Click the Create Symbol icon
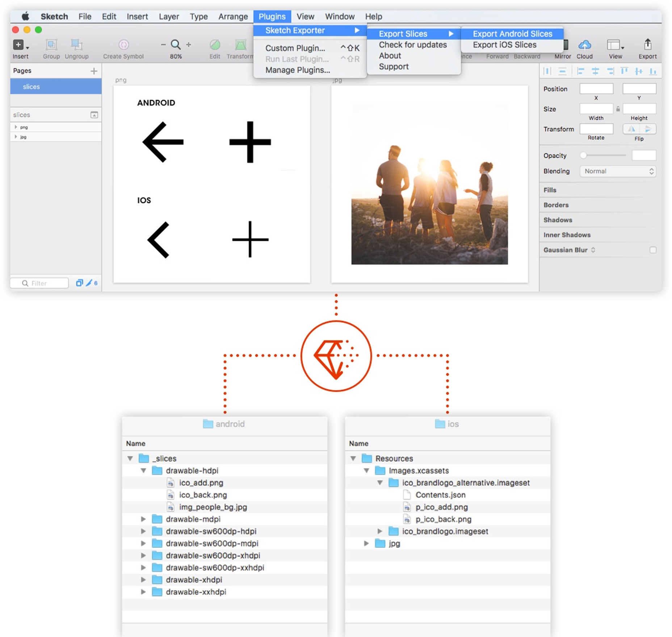 pyautogui.click(x=123, y=45)
